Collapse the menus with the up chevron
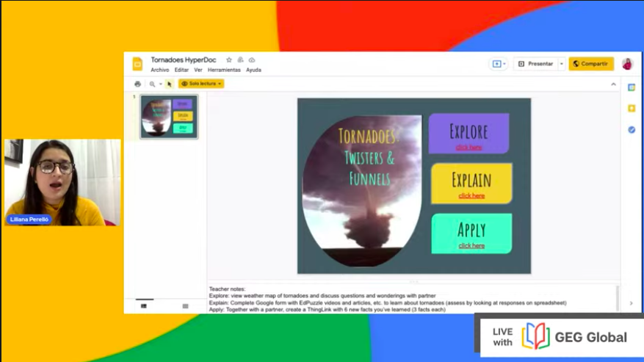Viewport: 644px width, 362px height. click(x=614, y=84)
